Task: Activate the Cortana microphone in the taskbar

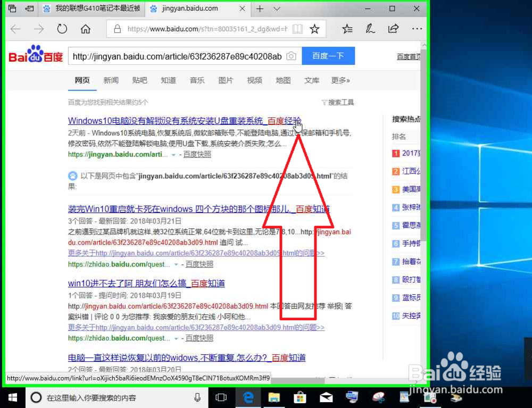Action: pyautogui.click(x=197, y=397)
